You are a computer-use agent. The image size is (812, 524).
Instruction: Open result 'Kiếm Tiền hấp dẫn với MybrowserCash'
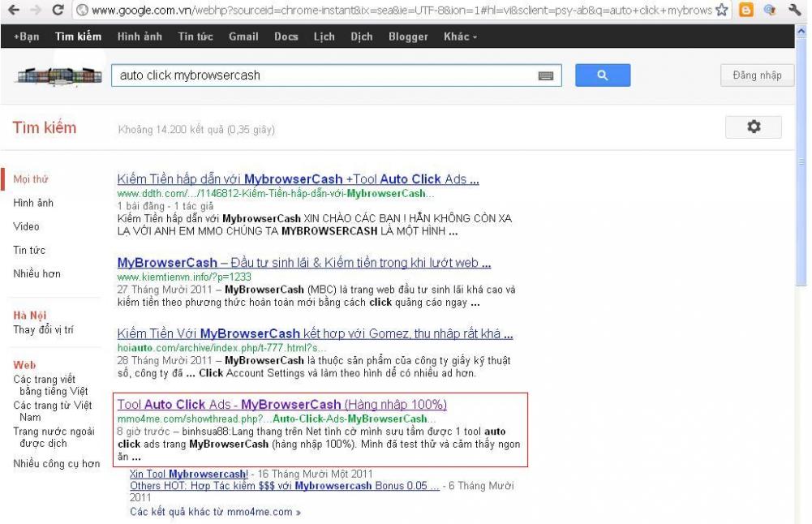point(298,179)
